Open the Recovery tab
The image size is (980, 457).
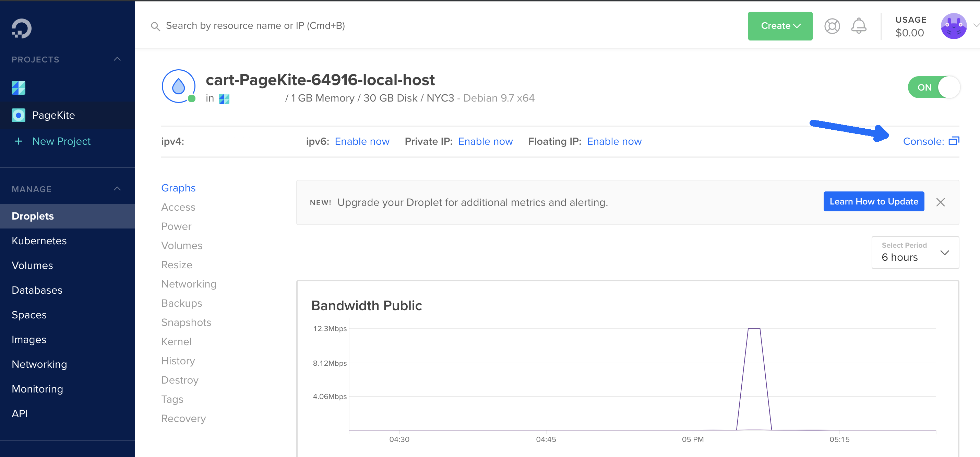tap(183, 419)
